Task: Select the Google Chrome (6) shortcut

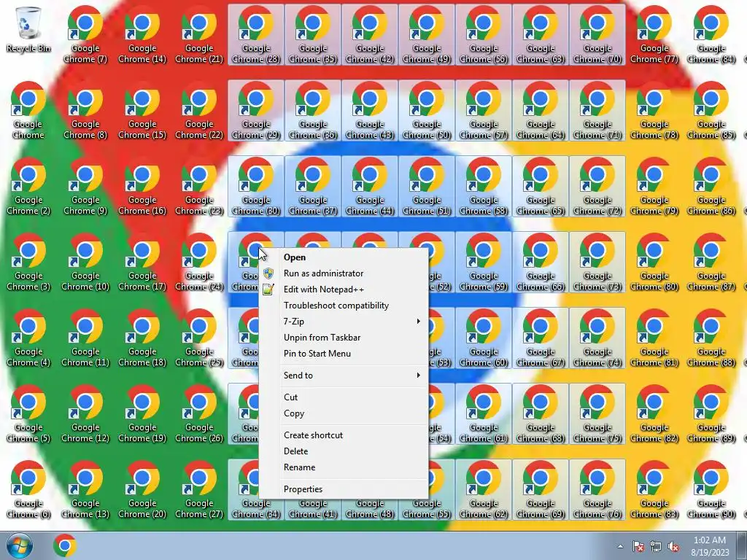Action: click(x=28, y=489)
